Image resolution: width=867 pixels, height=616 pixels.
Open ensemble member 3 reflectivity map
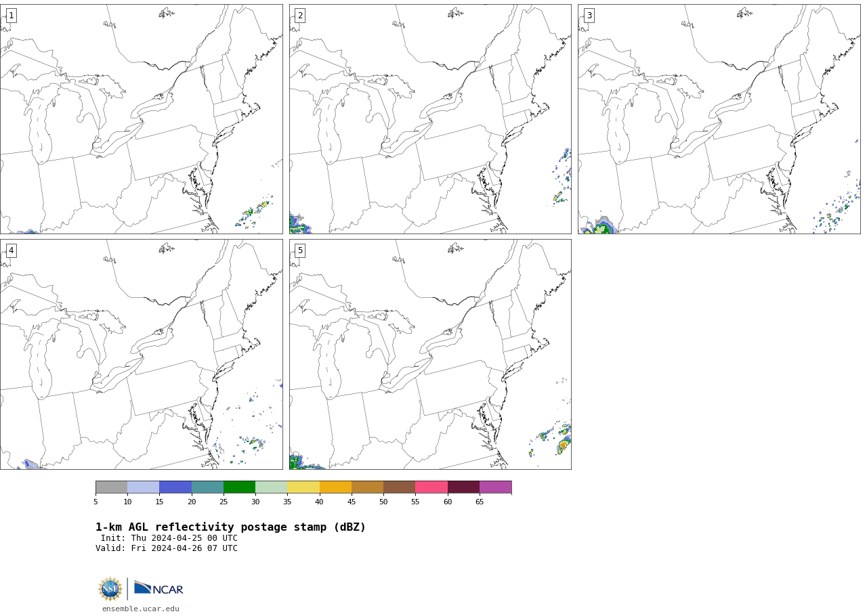tap(719, 119)
